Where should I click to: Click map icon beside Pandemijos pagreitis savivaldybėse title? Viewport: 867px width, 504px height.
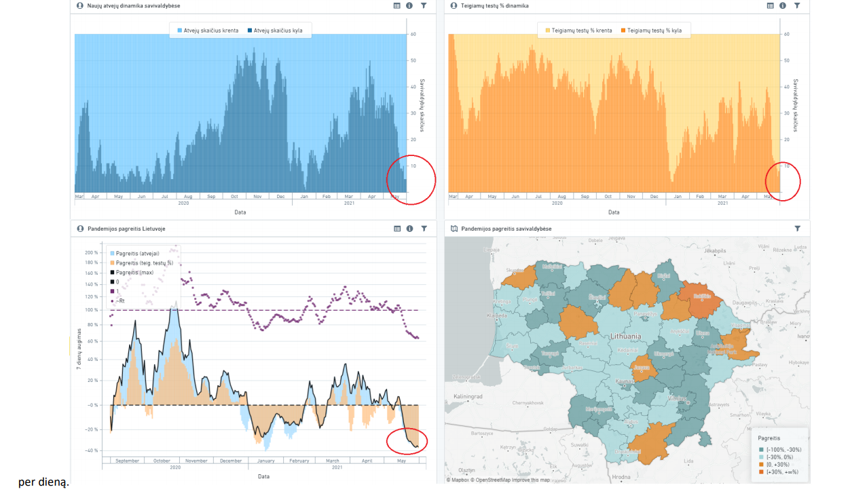[454, 229]
